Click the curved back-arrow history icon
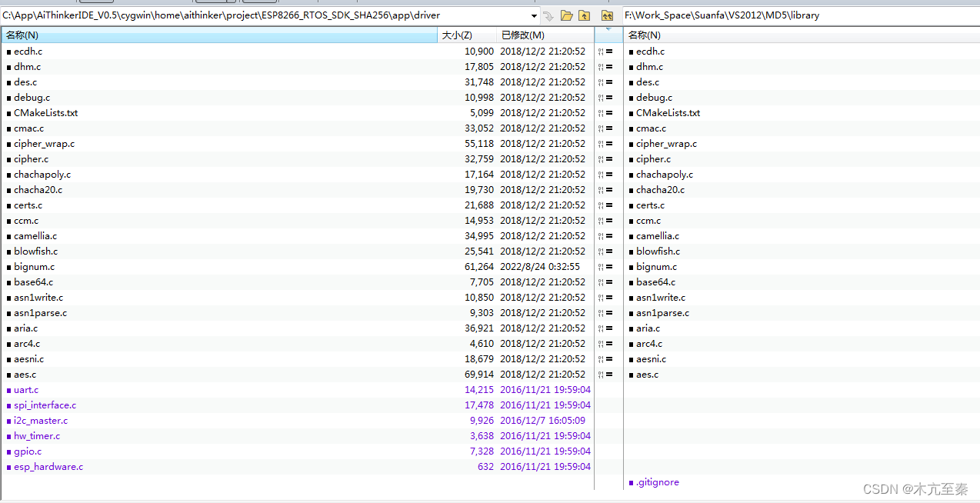 tap(548, 15)
